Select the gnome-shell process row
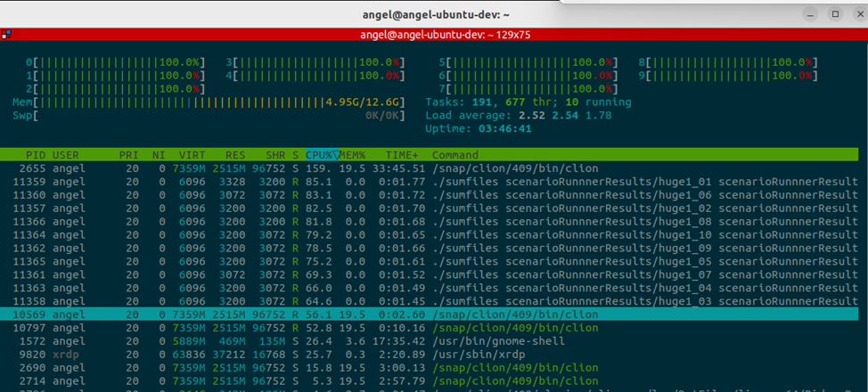 428,341
